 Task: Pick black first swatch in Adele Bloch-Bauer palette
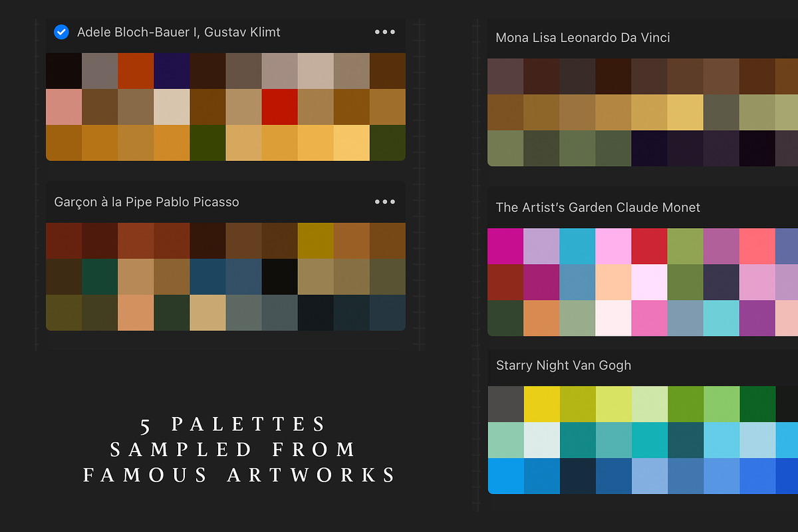coord(64,71)
